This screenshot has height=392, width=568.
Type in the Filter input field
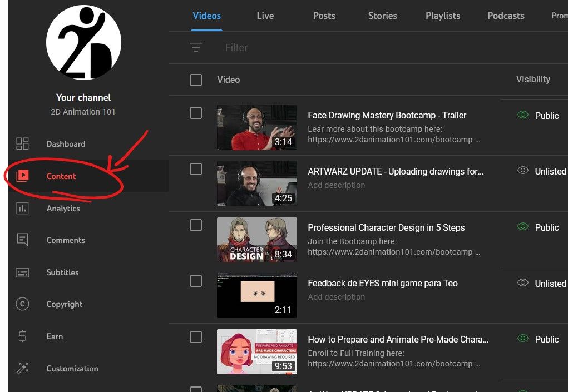[x=334, y=48]
